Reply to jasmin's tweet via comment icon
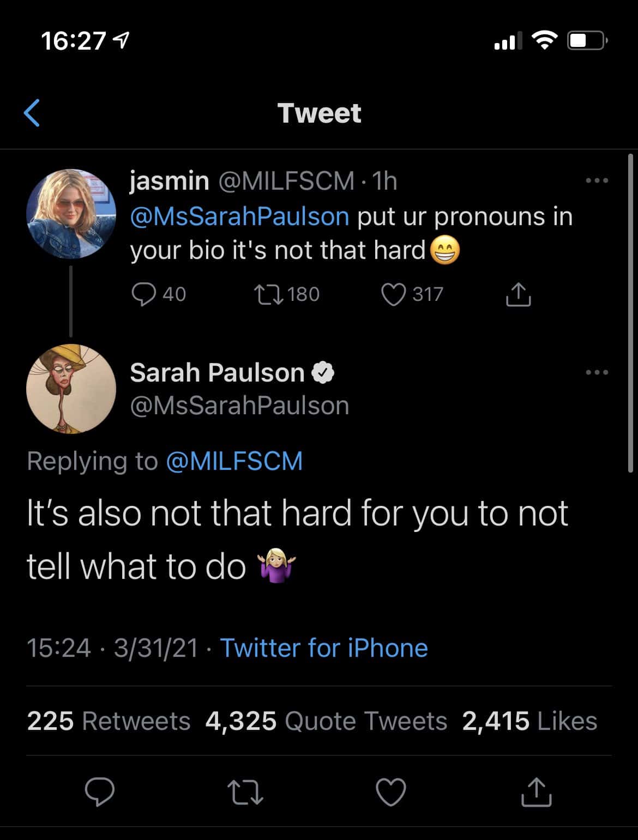 pyautogui.click(x=144, y=294)
